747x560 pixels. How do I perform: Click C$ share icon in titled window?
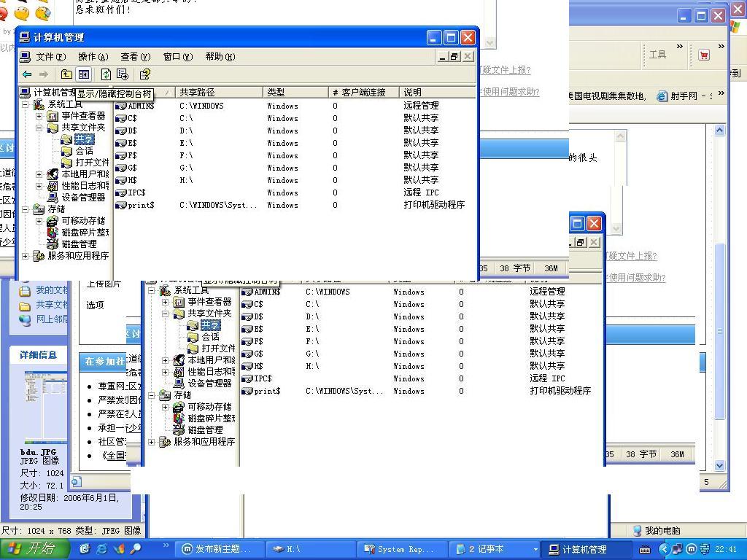pos(121,118)
